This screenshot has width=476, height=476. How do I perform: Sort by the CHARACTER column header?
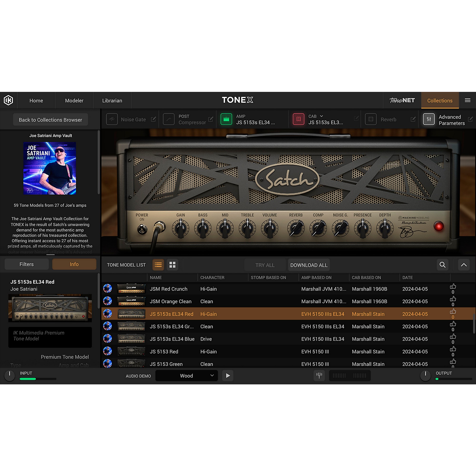[x=212, y=278]
